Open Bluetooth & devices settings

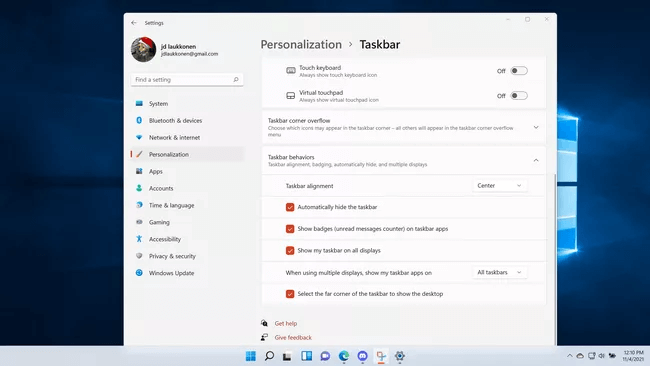(187, 121)
